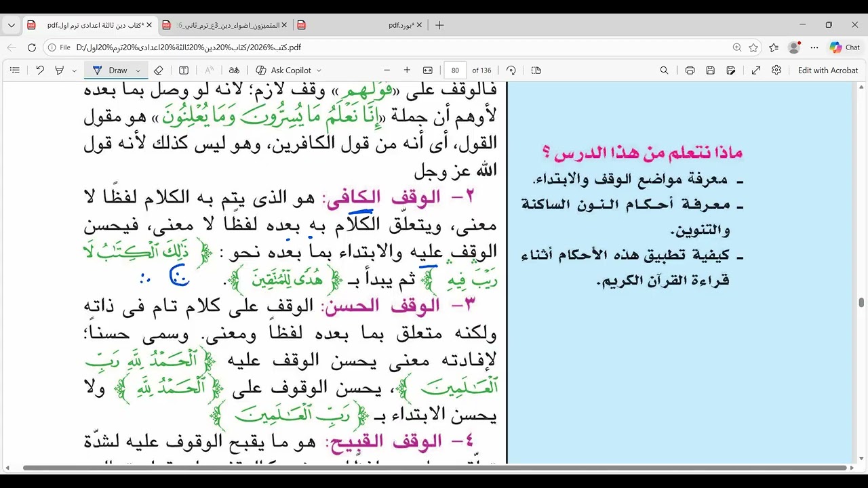Refresh the current page
The image size is (868, 488).
(32, 47)
